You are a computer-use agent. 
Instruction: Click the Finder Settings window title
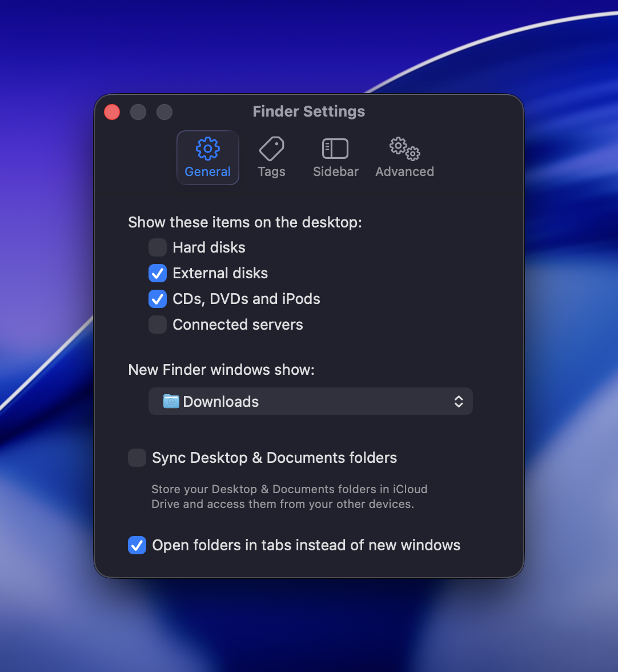click(309, 111)
